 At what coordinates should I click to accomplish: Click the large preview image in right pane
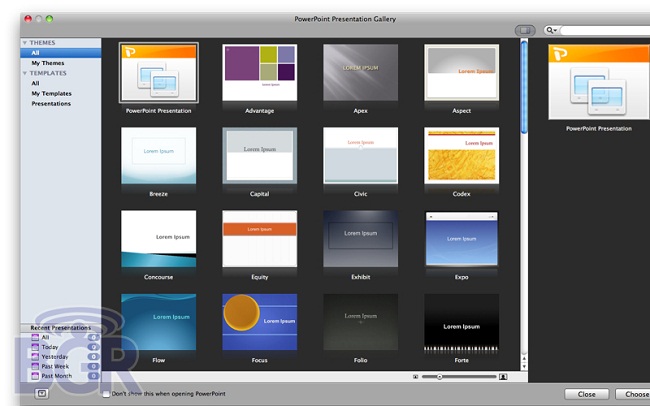[599, 82]
